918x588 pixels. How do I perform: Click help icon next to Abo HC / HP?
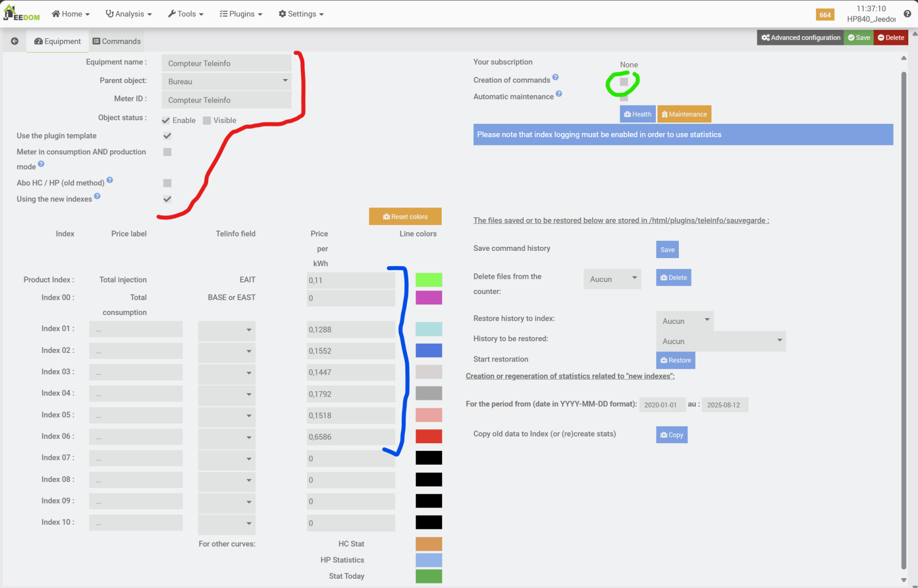coord(110,180)
